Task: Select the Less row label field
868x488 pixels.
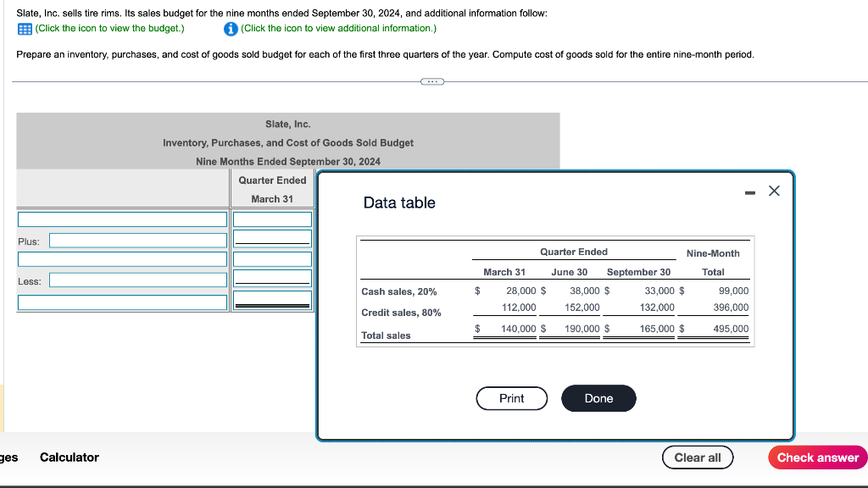Action: (138, 280)
